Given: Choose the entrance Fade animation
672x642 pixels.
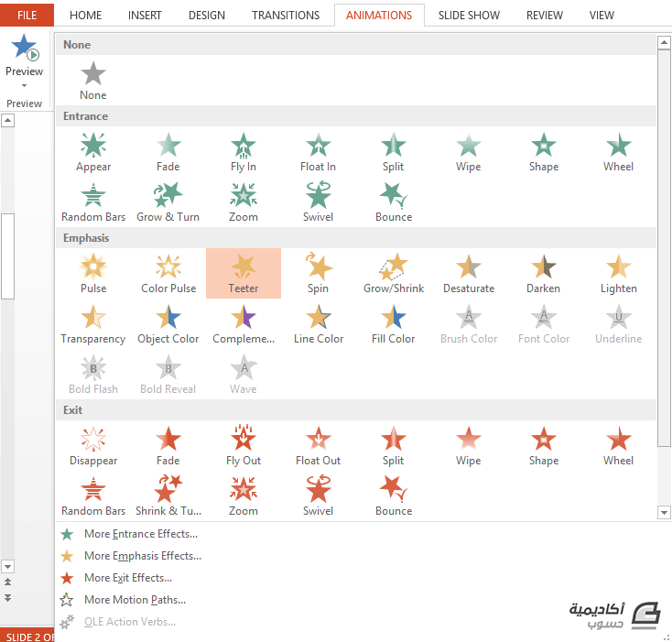Looking at the screenshot, I should click(168, 152).
